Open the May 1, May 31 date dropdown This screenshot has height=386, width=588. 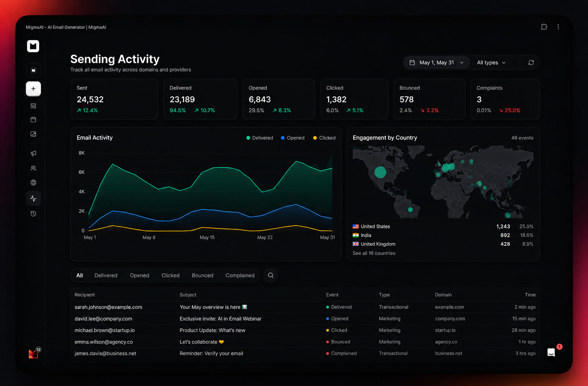point(437,63)
